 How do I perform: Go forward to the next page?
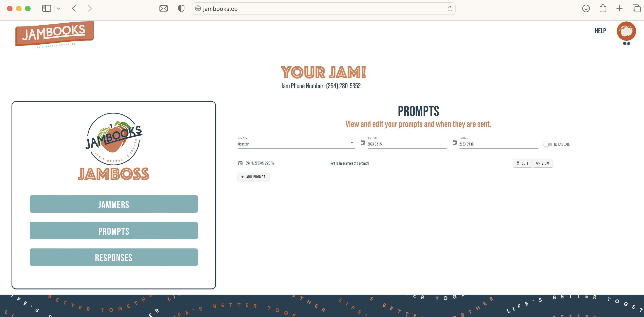pyautogui.click(x=90, y=9)
